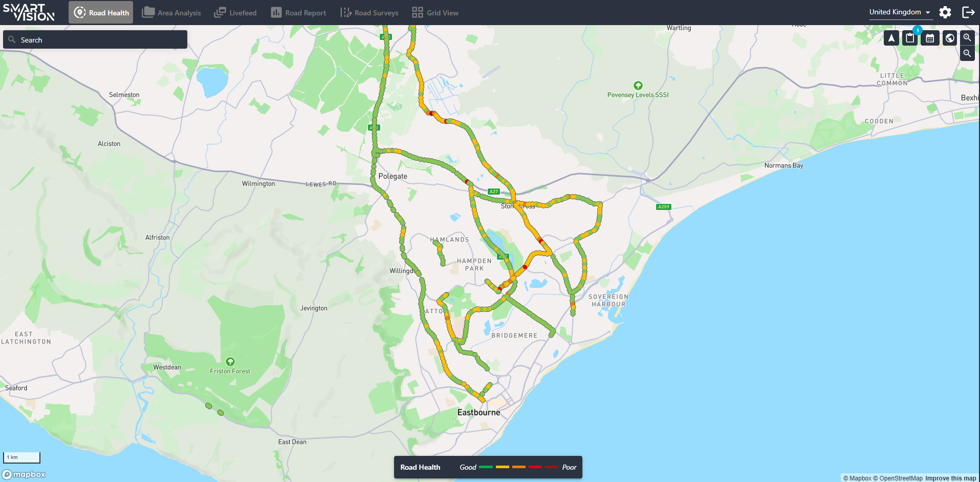Open the calendar date filter

(x=930, y=38)
